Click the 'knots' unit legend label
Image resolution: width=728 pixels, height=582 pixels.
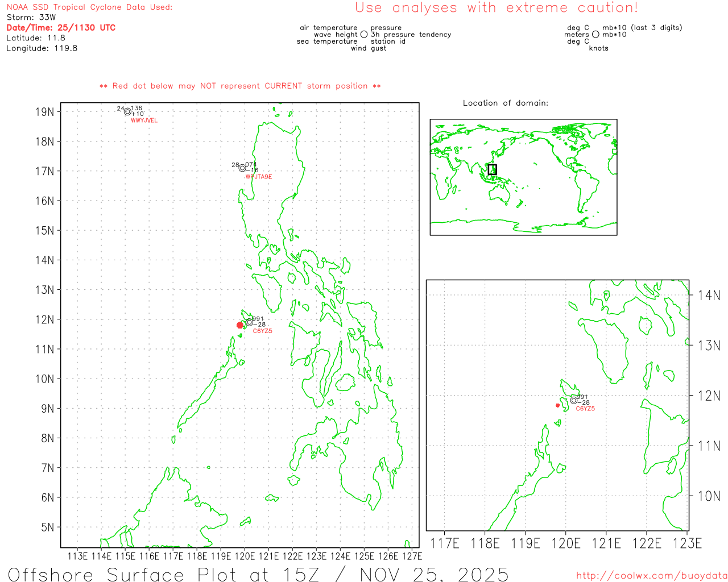click(599, 48)
